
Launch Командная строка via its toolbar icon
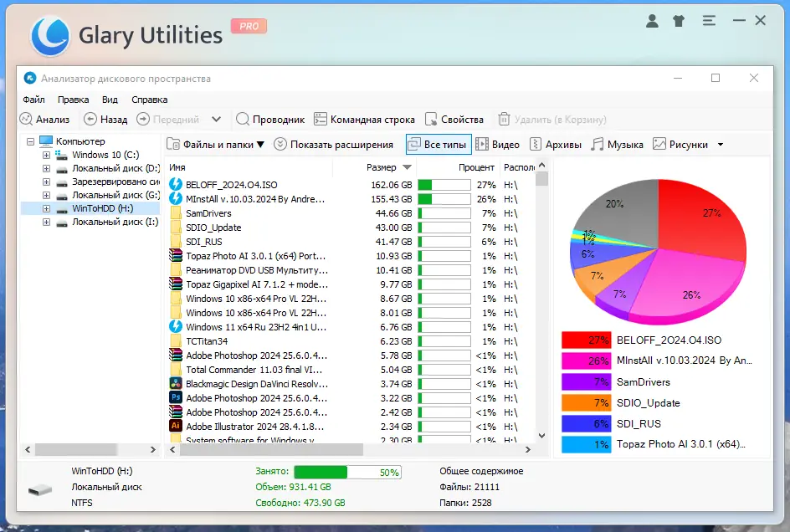click(366, 119)
